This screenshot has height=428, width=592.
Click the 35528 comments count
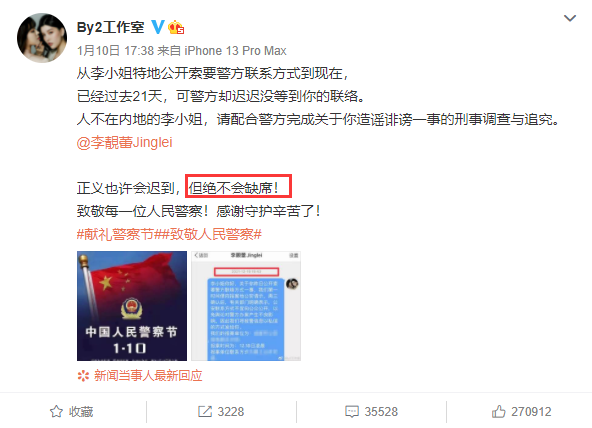pos(381,412)
